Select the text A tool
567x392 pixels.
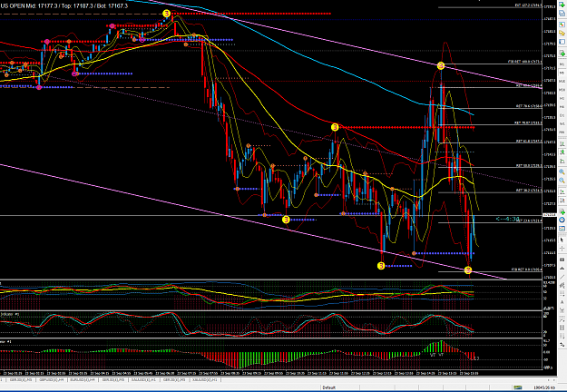562,302
